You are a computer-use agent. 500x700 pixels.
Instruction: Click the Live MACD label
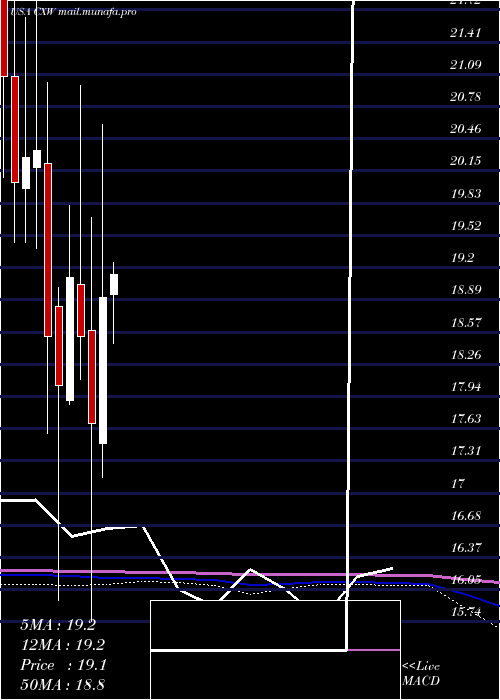421,674
